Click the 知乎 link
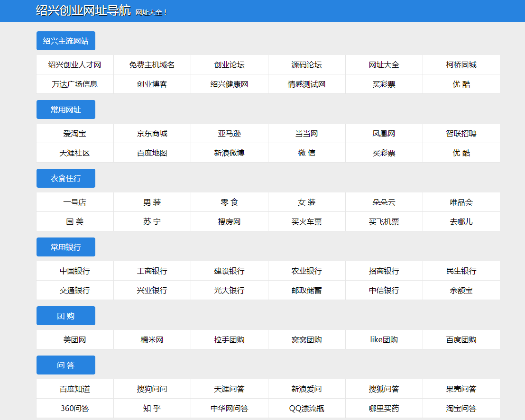Viewport: 525px width, 420px height. 152,408
